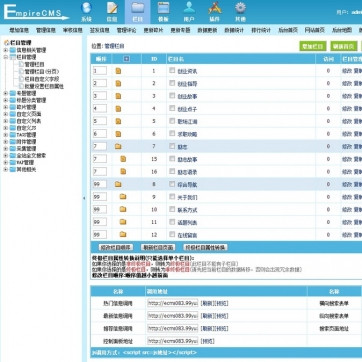This screenshot has width=362, height=362.
Task: Expand the 碎片管理 tree node
Action: coord(5,107)
